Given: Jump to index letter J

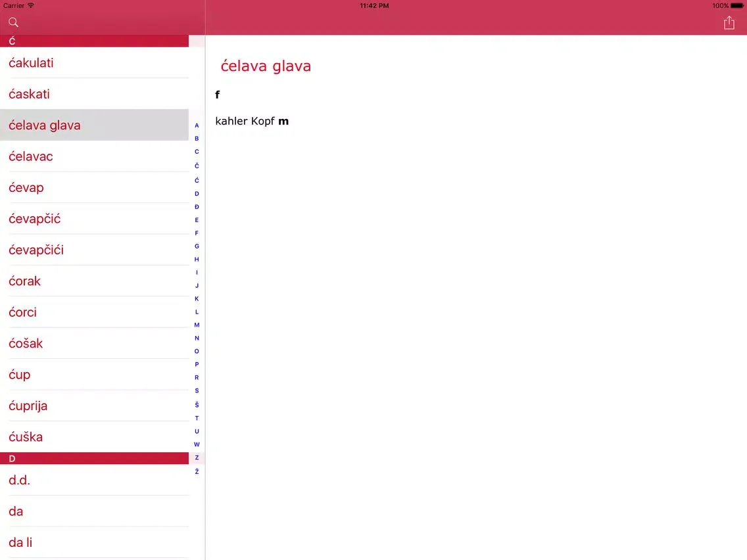Looking at the screenshot, I should point(197,286).
